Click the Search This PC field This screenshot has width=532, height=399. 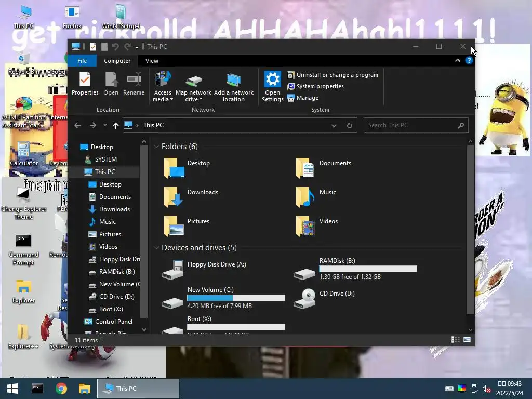(x=416, y=125)
